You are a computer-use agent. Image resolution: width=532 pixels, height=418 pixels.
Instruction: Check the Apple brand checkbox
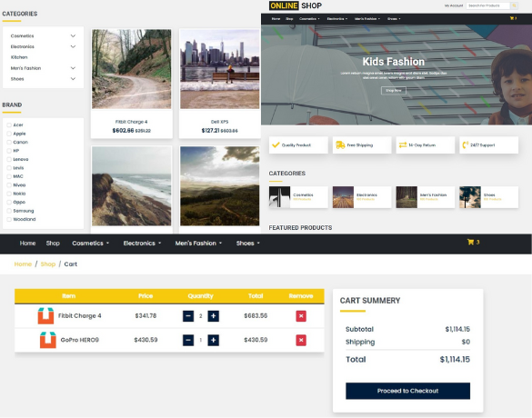(9, 134)
